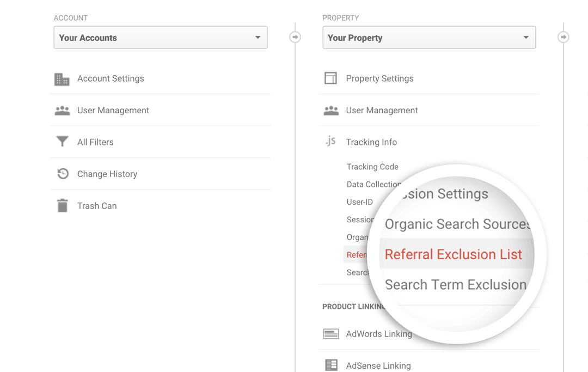The height and width of the screenshot is (372, 588).
Task: Open AdSense Linking
Action: tap(378, 365)
